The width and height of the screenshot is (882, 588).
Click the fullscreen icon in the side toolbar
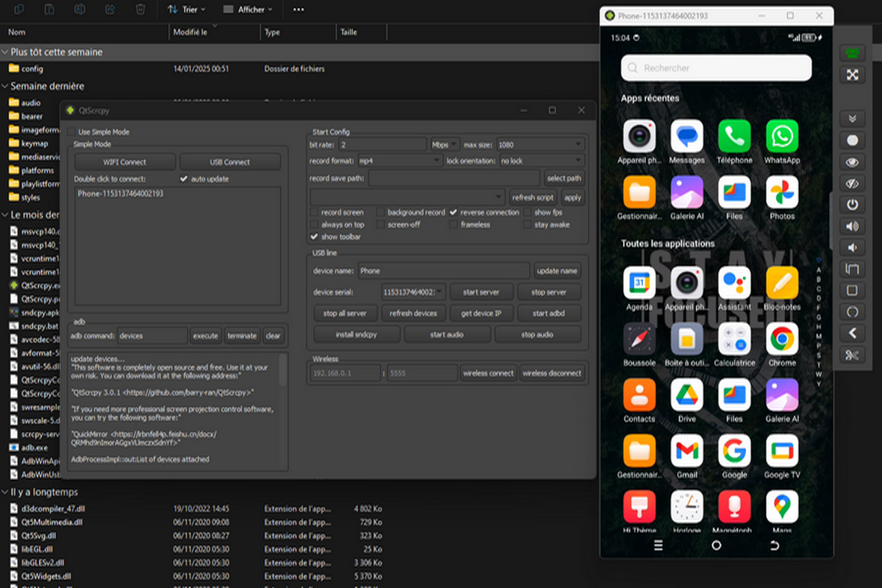(853, 75)
